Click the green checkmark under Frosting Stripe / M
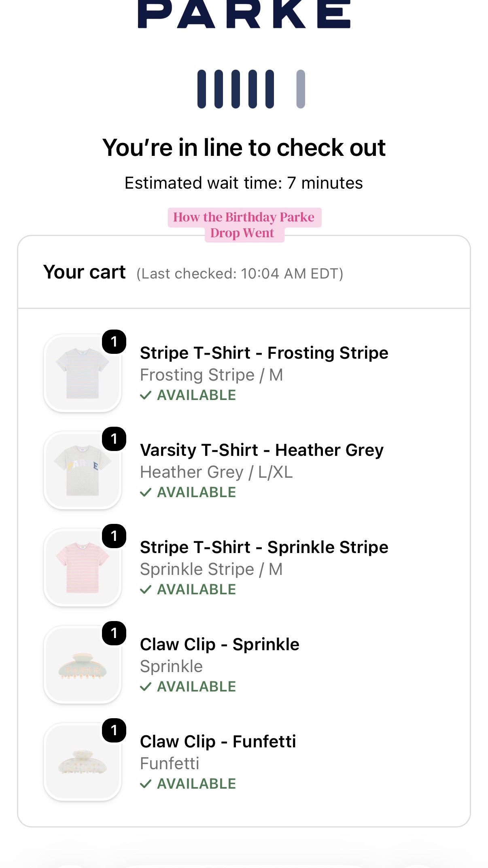 click(x=146, y=395)
